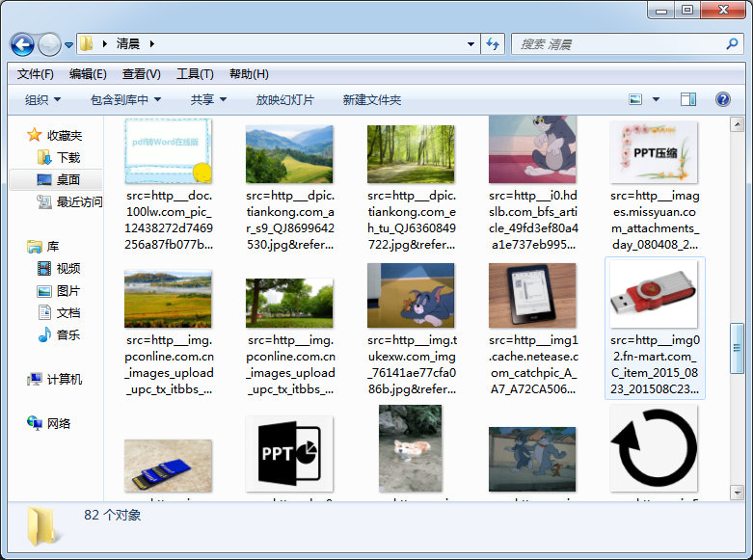Open the view options dropdown arrow
753x560 pixels.
pos(656,99)
